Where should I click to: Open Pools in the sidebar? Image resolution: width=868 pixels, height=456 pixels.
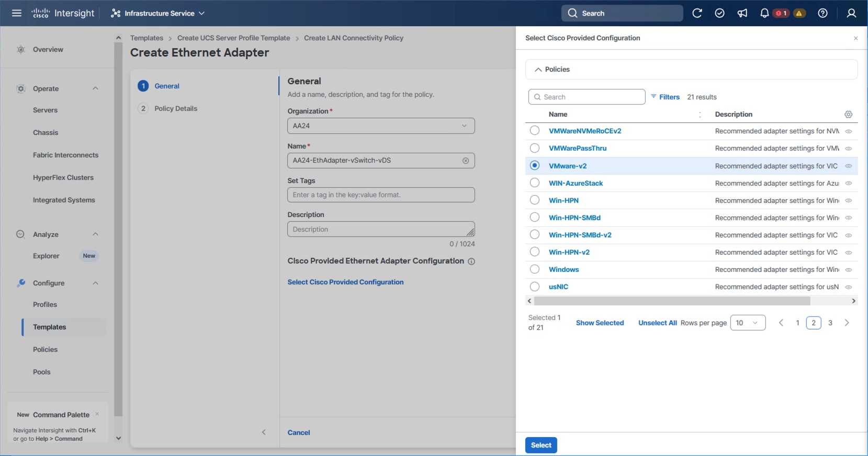pos(42,372)
